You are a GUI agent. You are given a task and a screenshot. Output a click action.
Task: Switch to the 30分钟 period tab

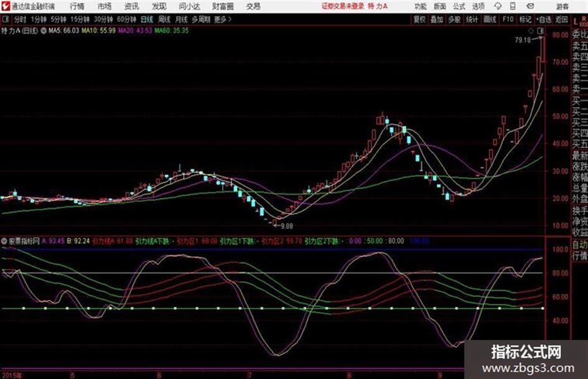[x=103, y=19]
